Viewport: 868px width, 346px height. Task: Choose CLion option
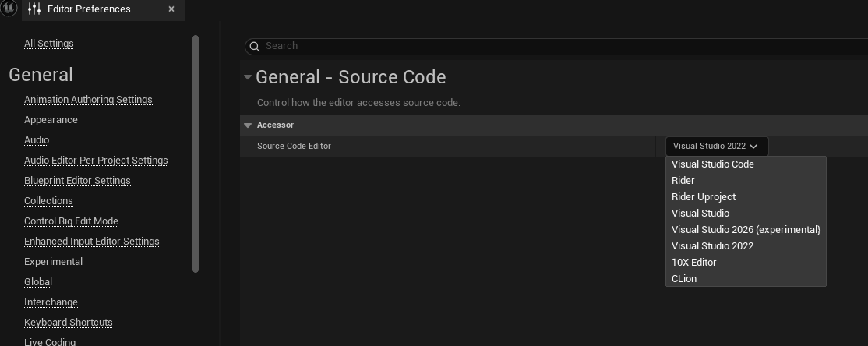click(x=745, y=278)
